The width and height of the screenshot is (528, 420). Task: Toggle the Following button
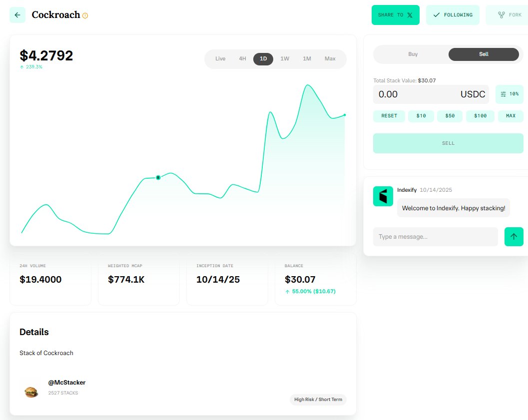pyautogui.click(x=453, y=15)
